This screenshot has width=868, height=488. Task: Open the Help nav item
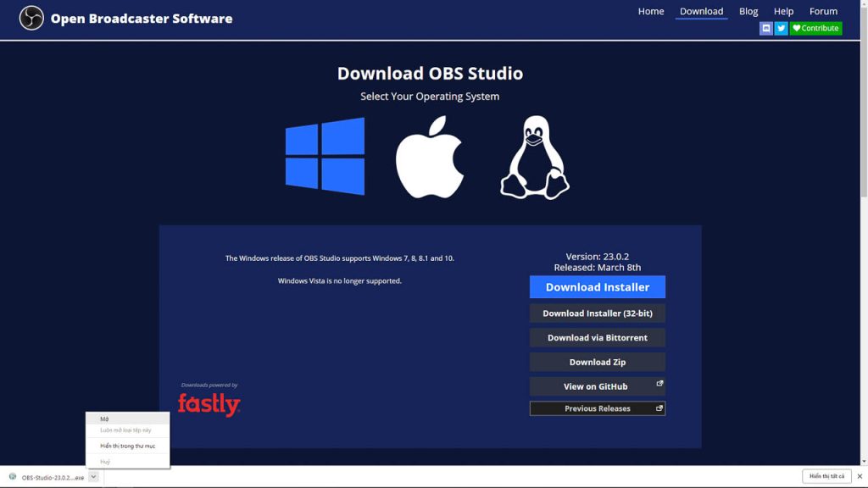(x=783, y=11)
